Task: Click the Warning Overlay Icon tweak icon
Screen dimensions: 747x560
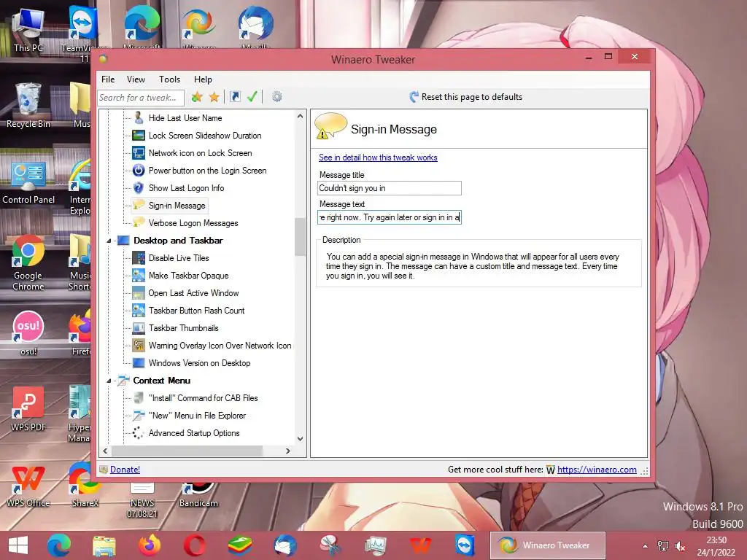Action: 139,345
